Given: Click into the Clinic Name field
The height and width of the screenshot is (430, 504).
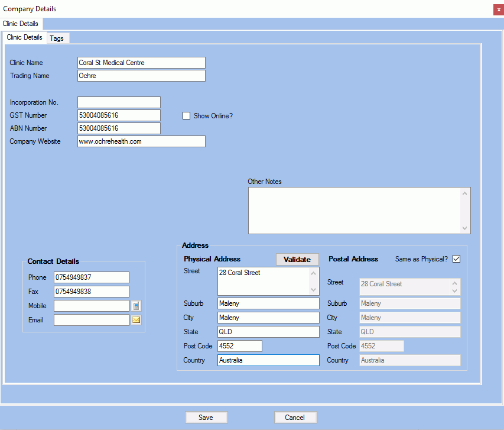Looking at the screenshot, I should [x=141, y=63].
